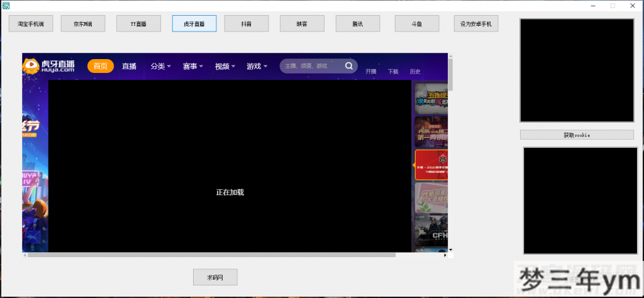
Task: Click the horizontal scrollbar right arrow
Action: pyautogui.click(x=445, y=255)
